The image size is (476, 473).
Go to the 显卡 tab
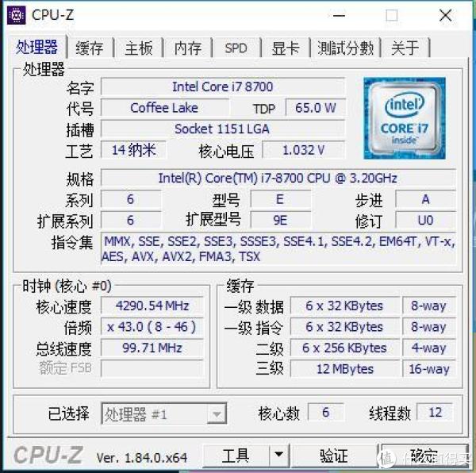[x=286, y=48]
